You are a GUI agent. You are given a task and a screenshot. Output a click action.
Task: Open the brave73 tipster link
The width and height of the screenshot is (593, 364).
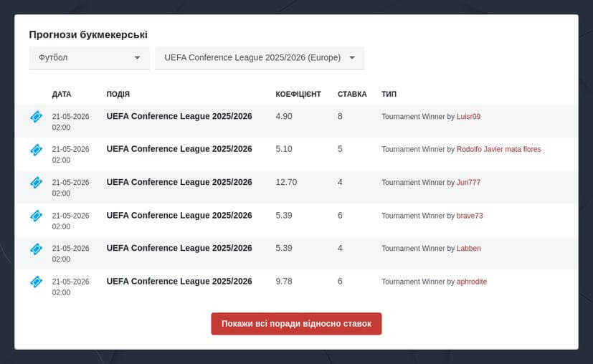[x=470, y=216]
